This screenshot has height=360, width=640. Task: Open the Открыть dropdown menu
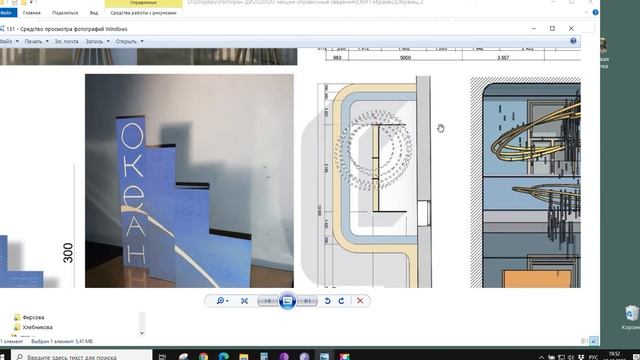(129, 41)
